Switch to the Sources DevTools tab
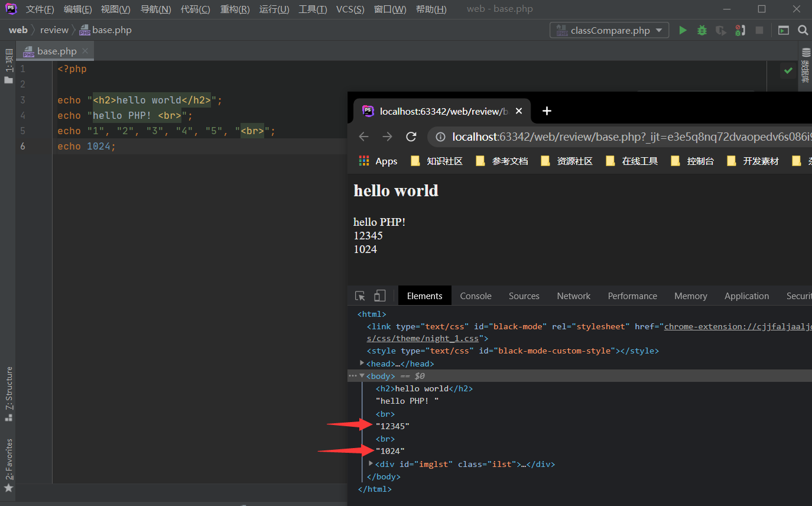The height and width of the screenshot is (506, 812). point(524,296)
